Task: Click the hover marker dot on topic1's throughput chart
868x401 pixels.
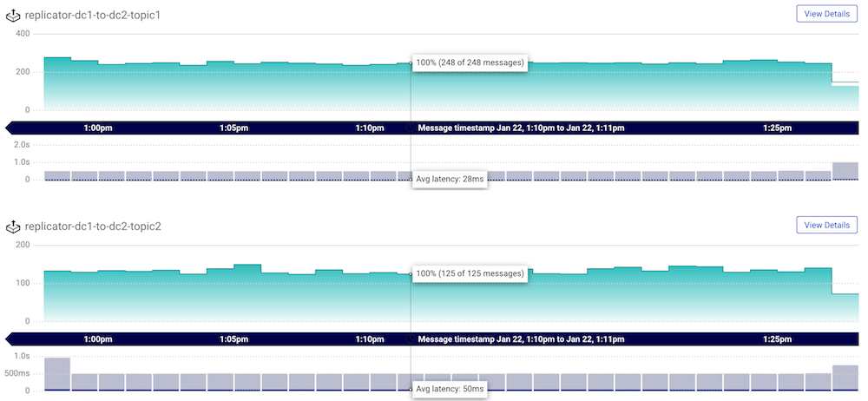Action: tap(411, 63)
